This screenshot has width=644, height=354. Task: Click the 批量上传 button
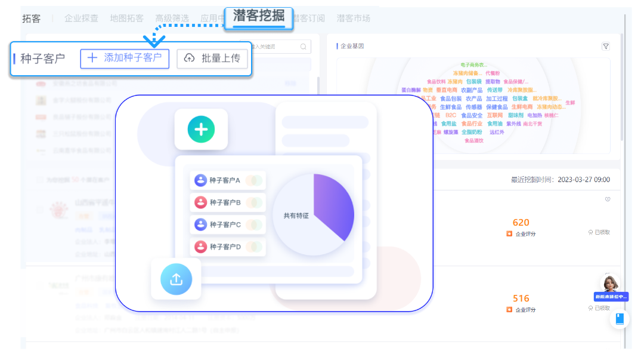pos(213,59)
